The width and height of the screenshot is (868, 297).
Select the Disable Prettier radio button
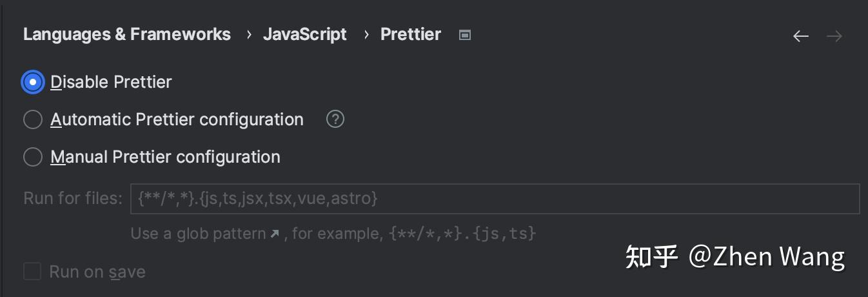pyautogui.click(x=33, y=82)
